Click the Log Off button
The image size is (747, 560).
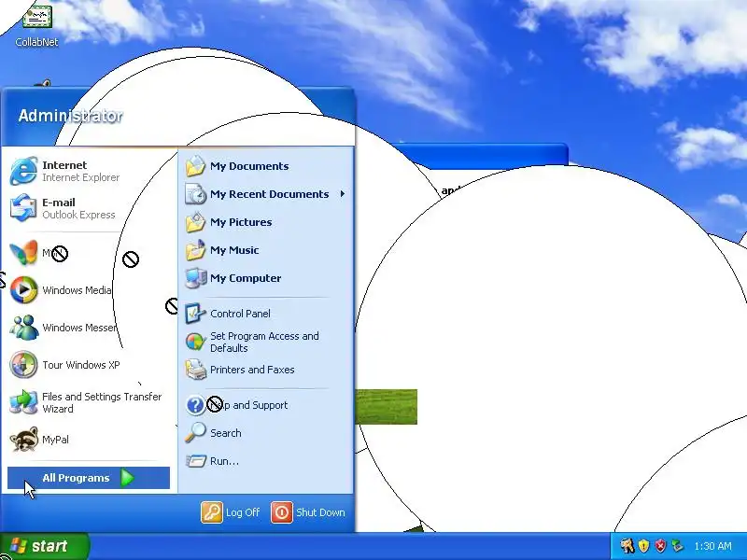231,512
